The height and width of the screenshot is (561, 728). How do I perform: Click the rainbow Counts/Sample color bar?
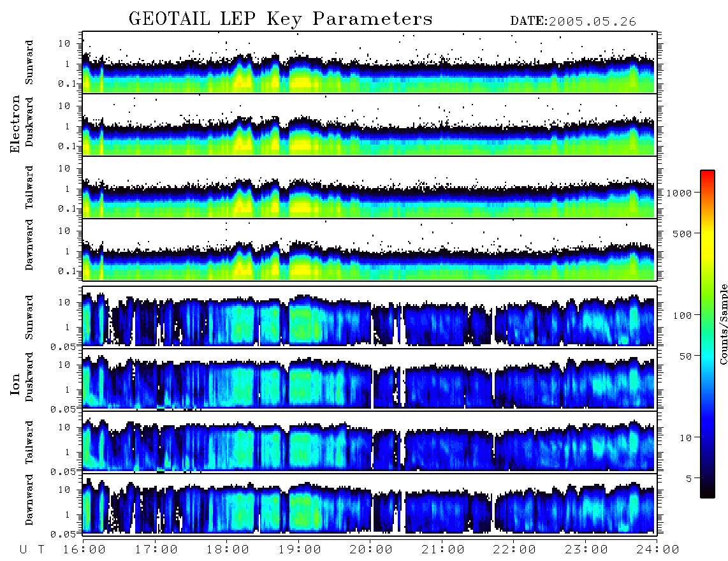pos(708,334)
